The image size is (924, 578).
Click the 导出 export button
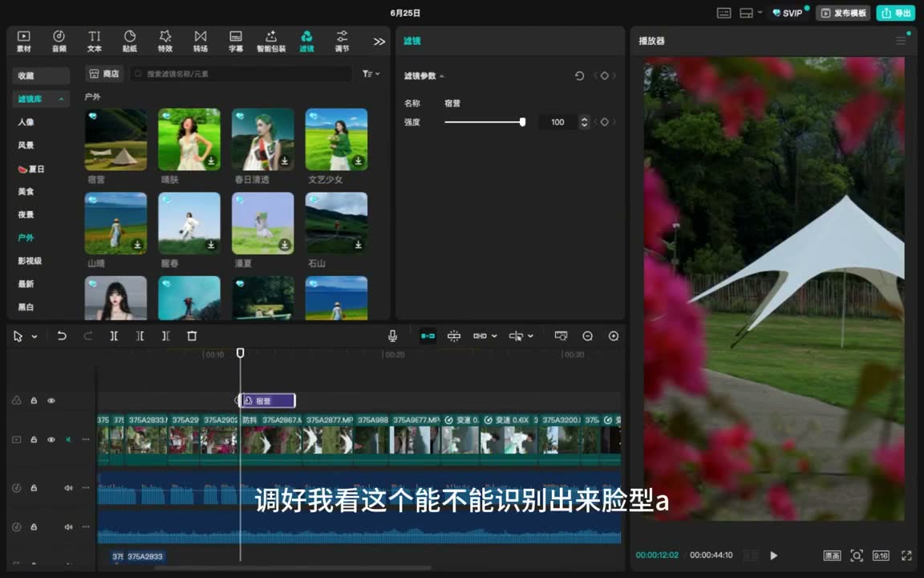[896, 13]
